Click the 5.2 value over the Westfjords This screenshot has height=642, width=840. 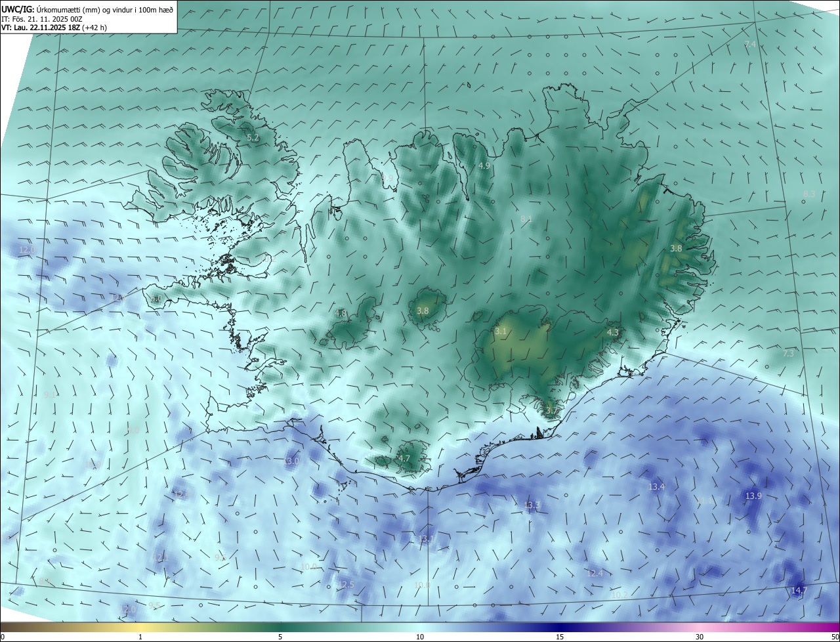[253, 138]
